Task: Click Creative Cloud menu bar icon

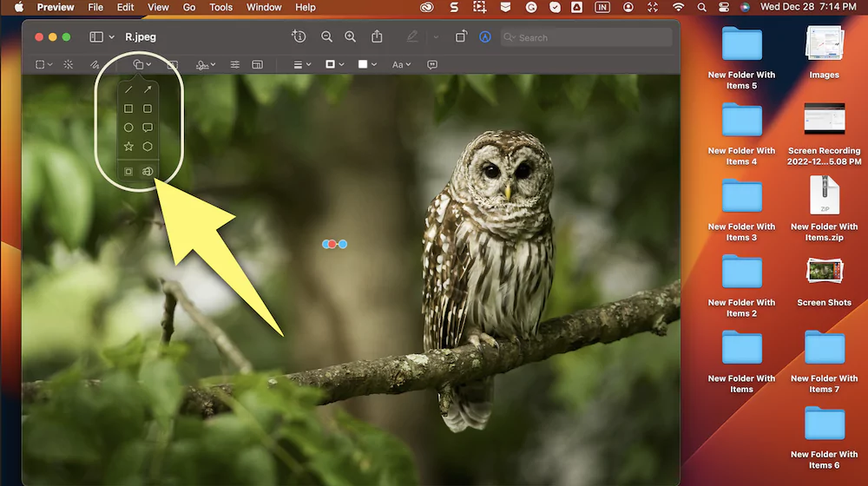Action: pos(427,7)
